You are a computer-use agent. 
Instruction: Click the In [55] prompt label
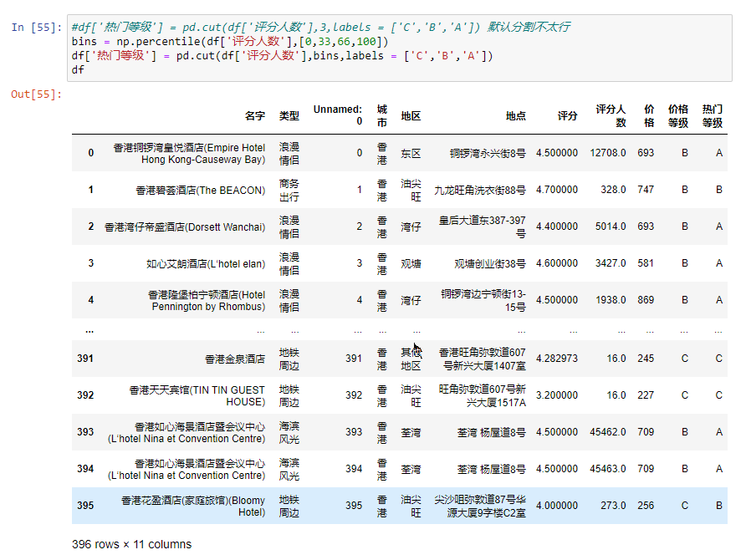point(37,27)
